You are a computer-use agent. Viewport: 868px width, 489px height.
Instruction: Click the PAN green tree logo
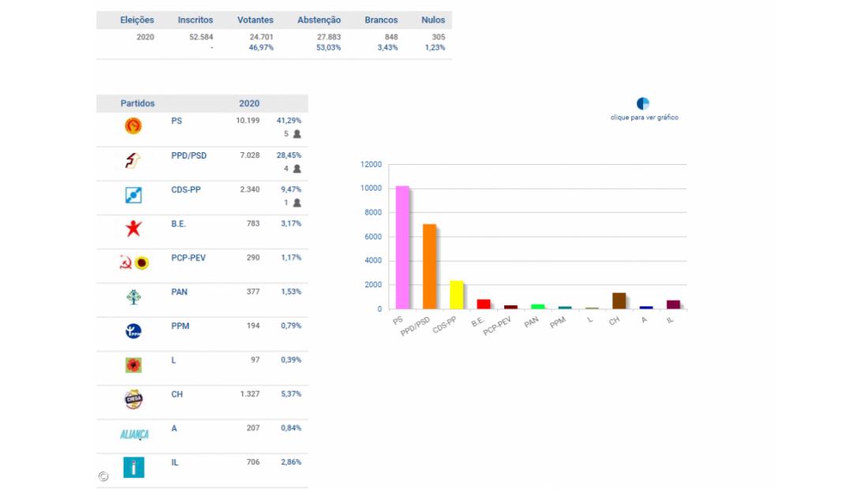point(134,297)
